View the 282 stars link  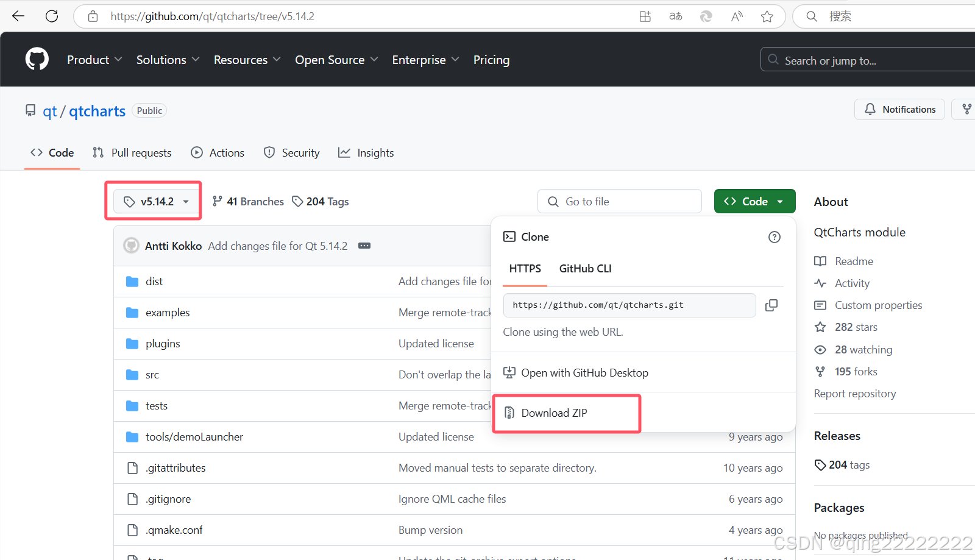click(x=846, y=327)
